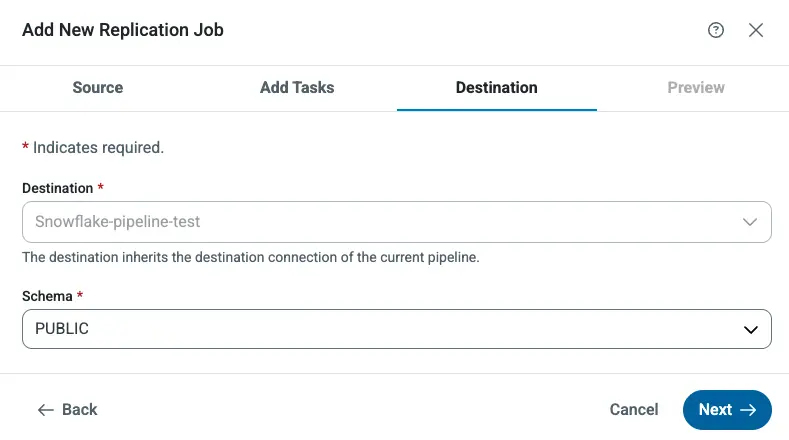
Task: Expand the Destination field chevron
Action: (x=750, y=222)
